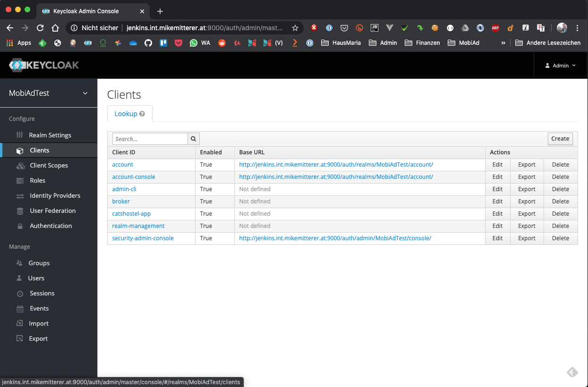Click the browser back arrow
The width and height of the screenshot is (588, 387).
pyautogui.click(x=10, y=28)
